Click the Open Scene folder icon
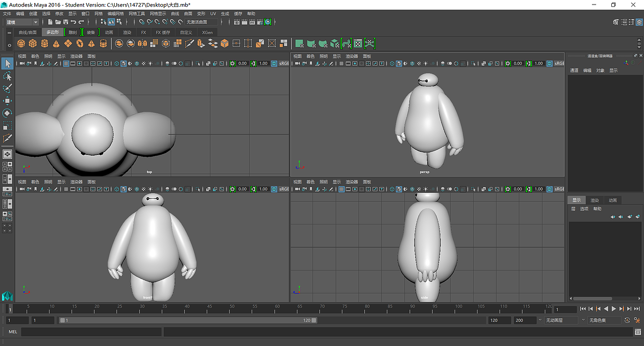The height and width of the screenshot is (346, 644). [x=58, y=22]
